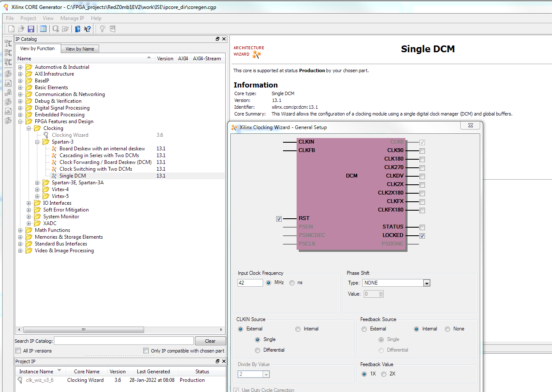The height and width of the screenshot is (392, 552).
Task: Select the 2X Feedback Value option
Action: (384, 374)
